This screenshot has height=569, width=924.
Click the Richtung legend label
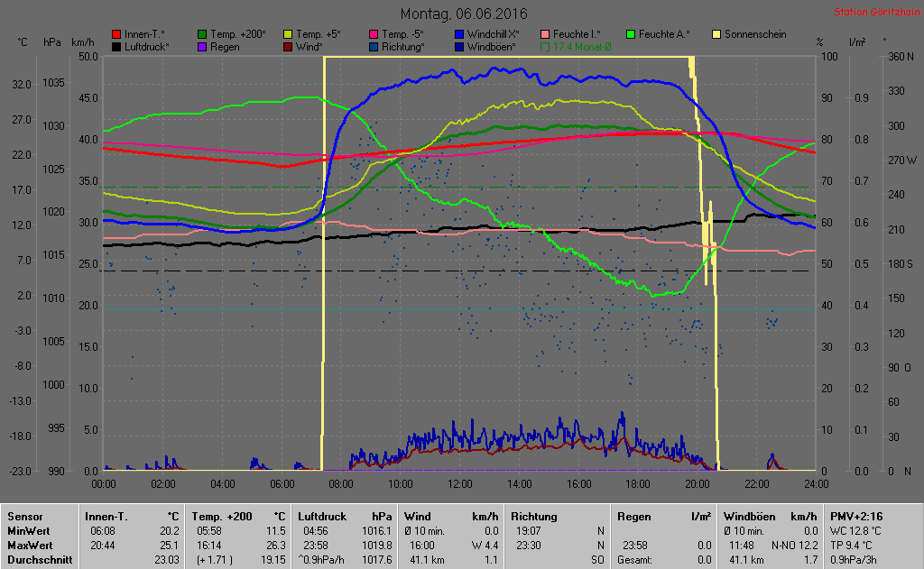(403, 47)
